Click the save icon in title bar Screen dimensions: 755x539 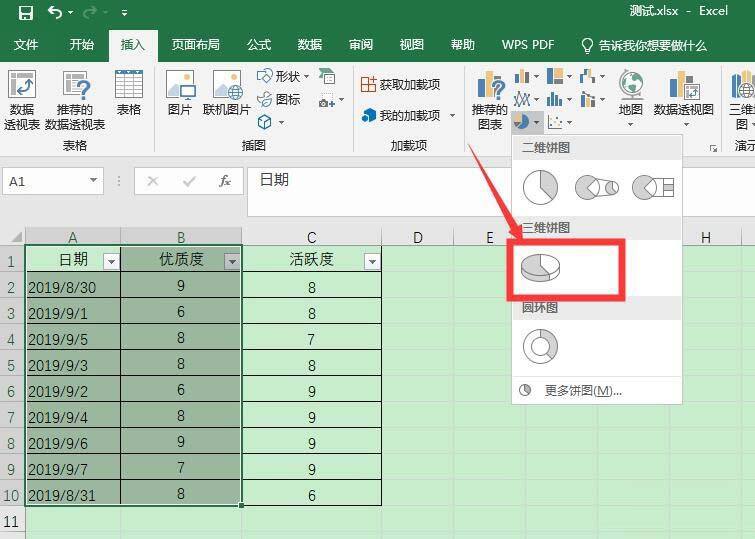[x=25, y=13]
